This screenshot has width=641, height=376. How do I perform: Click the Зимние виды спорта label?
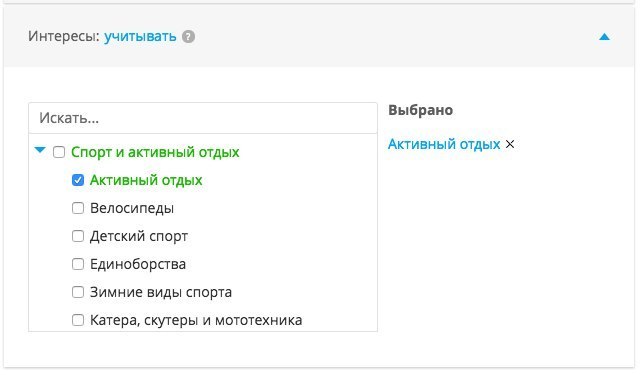coord(161,292)
